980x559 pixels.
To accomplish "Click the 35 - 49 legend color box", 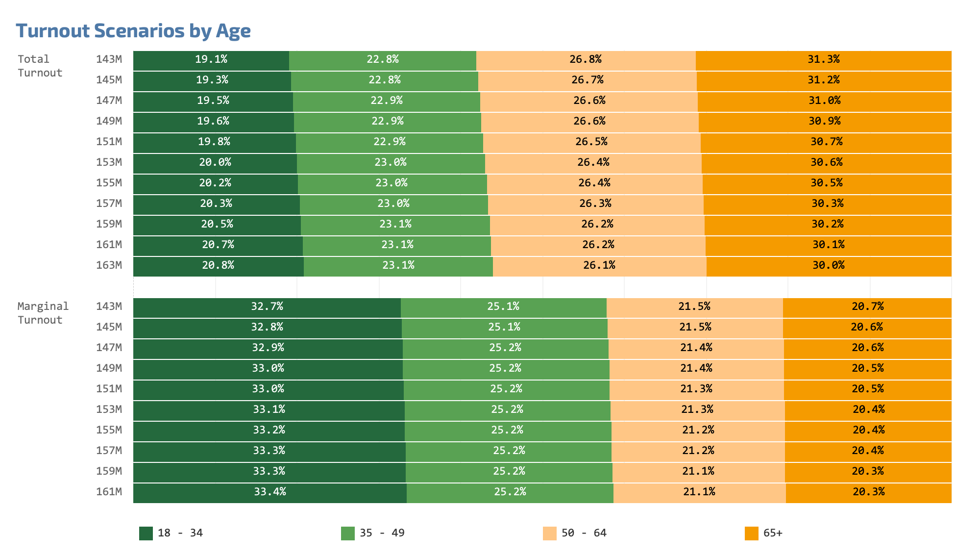I will pos(347,534).
